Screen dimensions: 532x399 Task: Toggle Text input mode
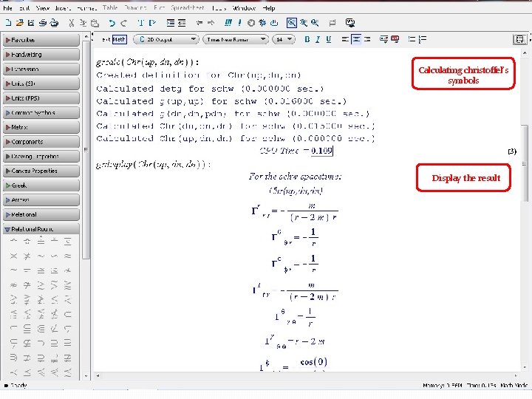(106, 39)
